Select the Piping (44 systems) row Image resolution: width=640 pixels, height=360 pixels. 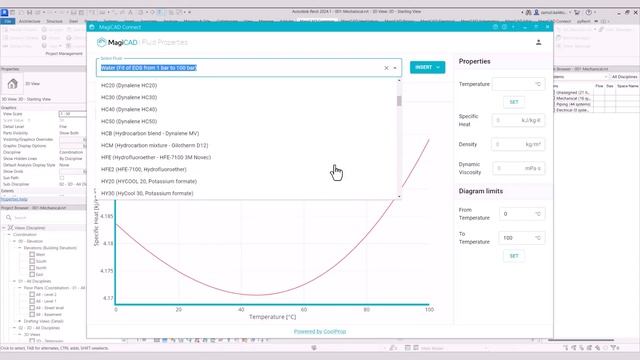click(573, 104)
